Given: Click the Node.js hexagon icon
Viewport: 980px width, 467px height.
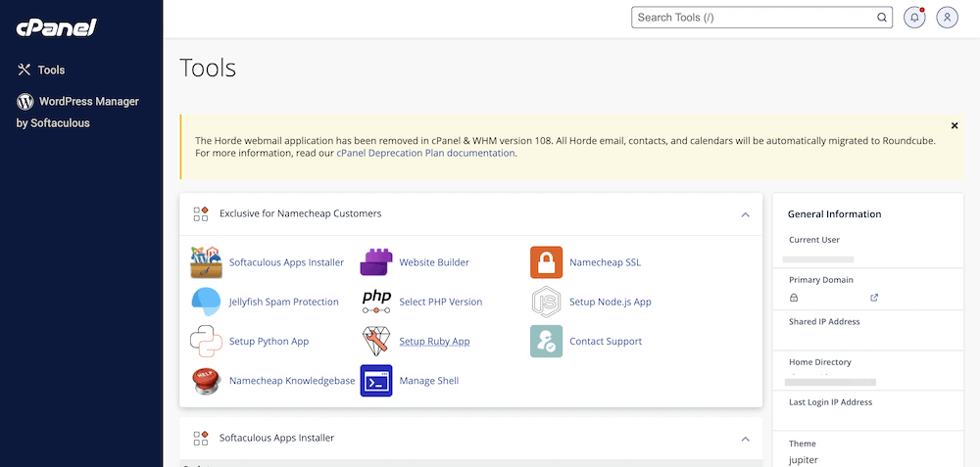Looking at the screenshot, I should [x=546, y=303].
